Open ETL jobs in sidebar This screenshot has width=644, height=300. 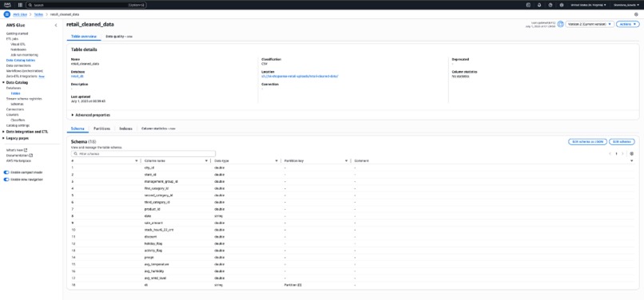point(12,38)
